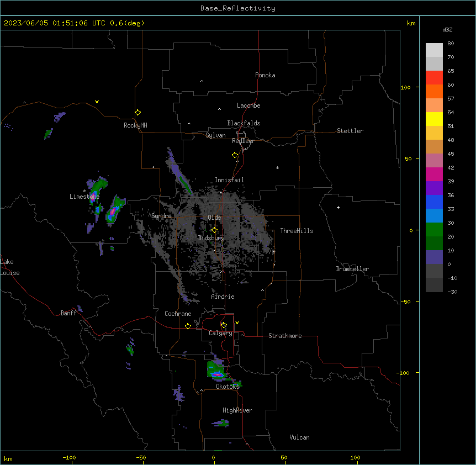This screenshot has width=476, height=465.
Task: Click the Sylvan label on the map
Action: 215,135
